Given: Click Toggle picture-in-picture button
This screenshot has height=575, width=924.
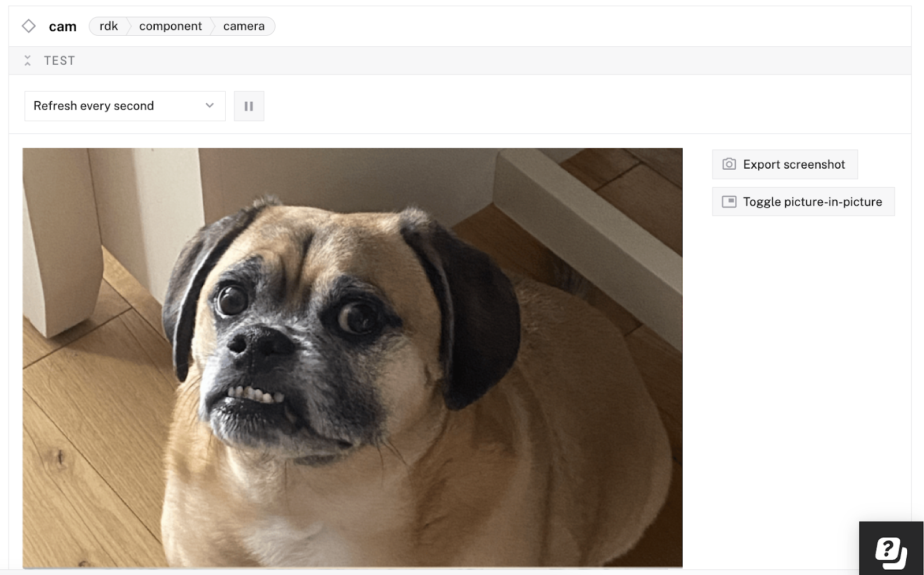Looking at the screenshot, I should (x=803, y=201).
